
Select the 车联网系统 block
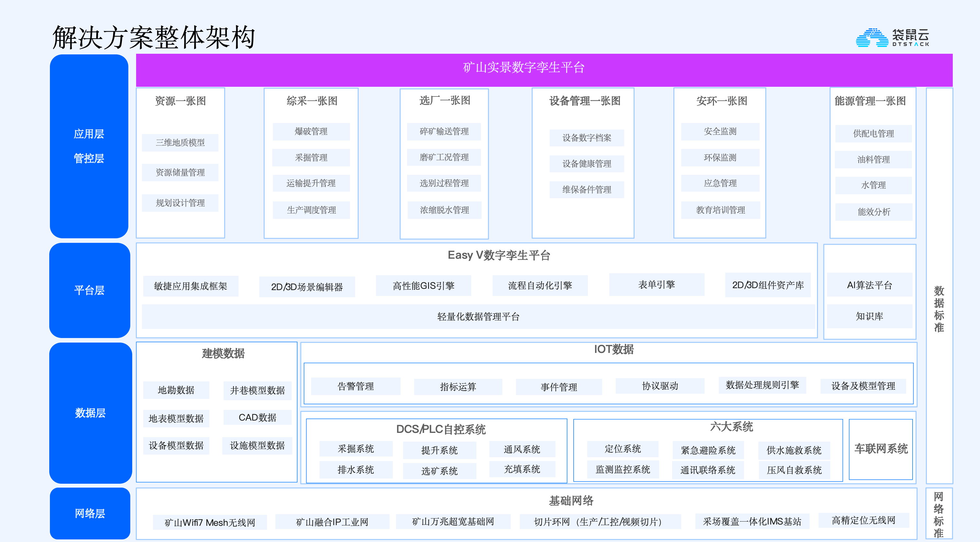(x=881, y=449)
